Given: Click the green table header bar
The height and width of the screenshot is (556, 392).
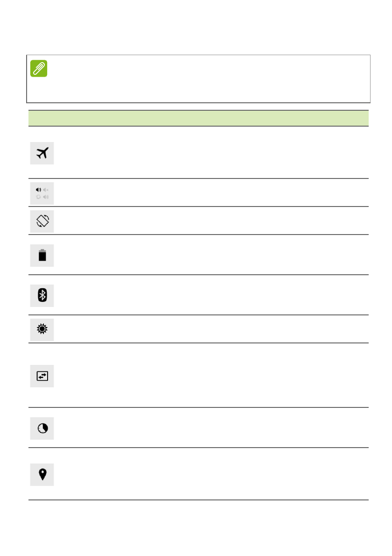Looking at the screenshot, I should click(x=198, y=118).
